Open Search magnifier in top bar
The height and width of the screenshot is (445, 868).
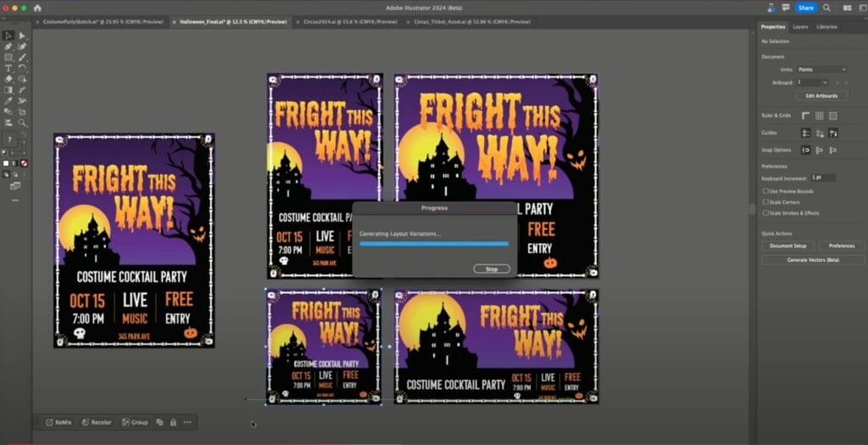[826, 8]
